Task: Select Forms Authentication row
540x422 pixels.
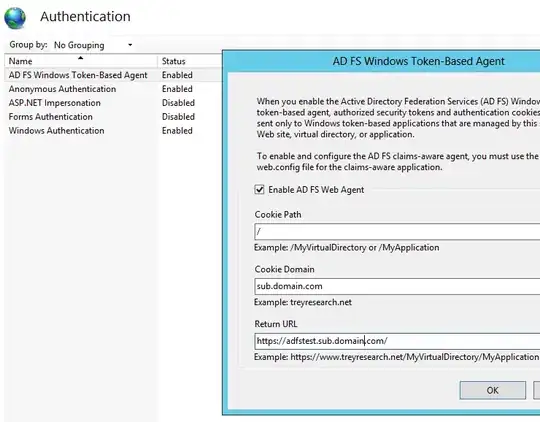Action: (x=114, y=117)
